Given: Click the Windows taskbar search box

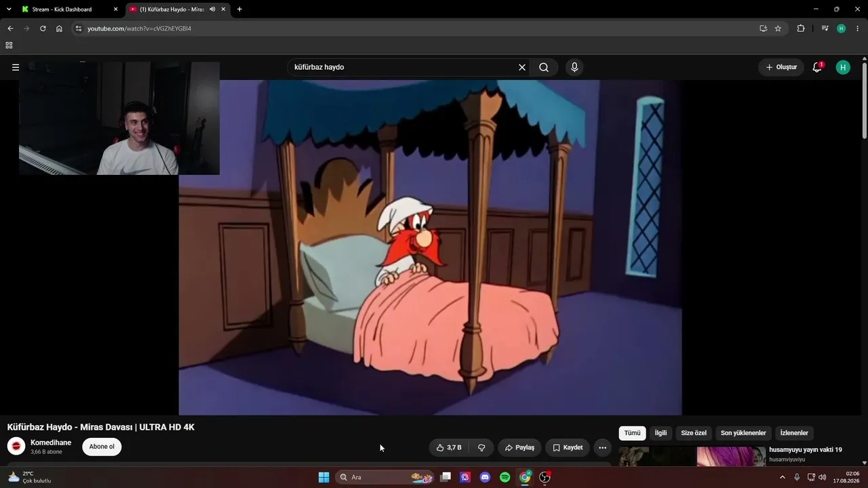Looking at the screenshot, I should pos(385,477).
